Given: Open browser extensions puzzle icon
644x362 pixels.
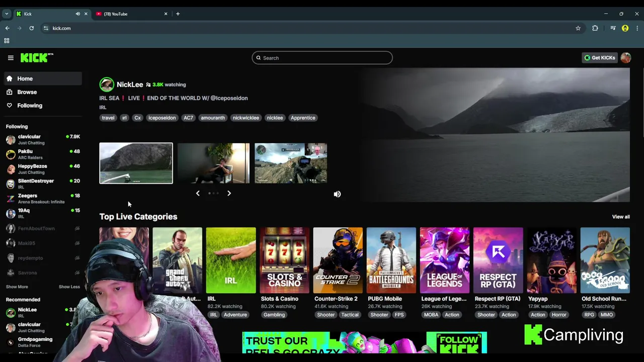Looking at the screenshot, I should tap(595, 28).
